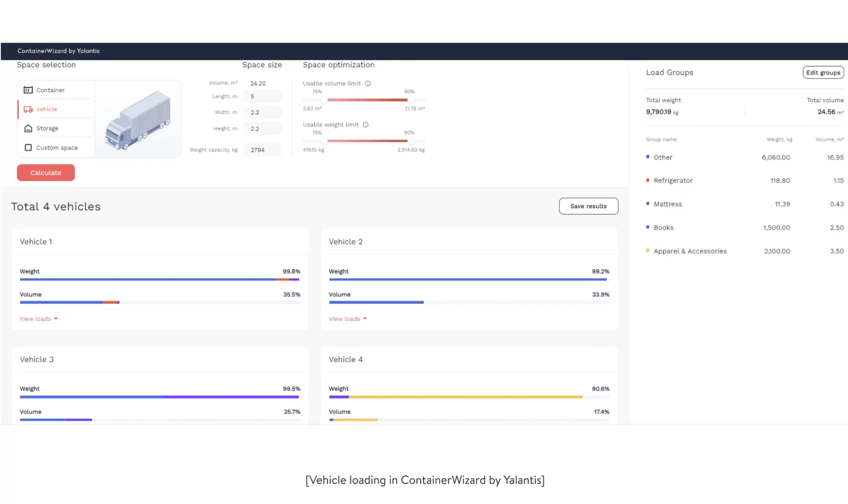Click the Other group color dot
This screenshot has width=848, height=504.
click(x=647, y=157)
